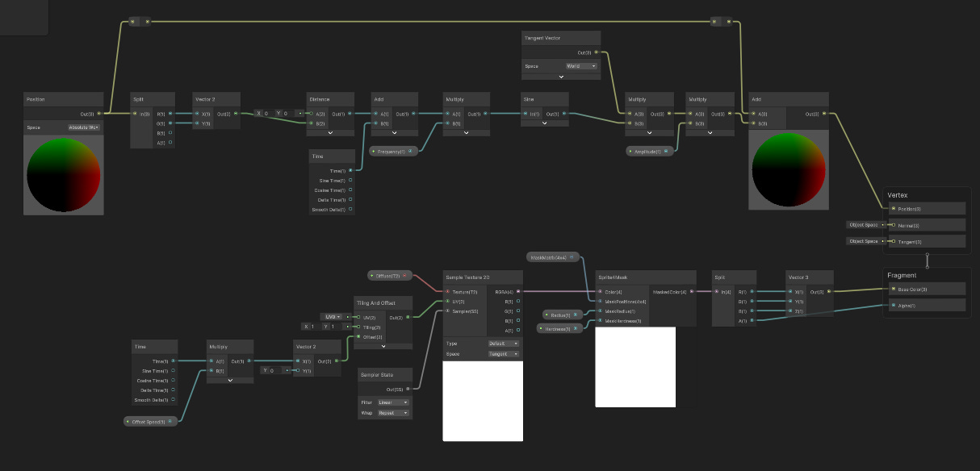Screen dimensions: 980x471
Task: Click the sphere preview under the Position node
Action: [x=63, y=173]
